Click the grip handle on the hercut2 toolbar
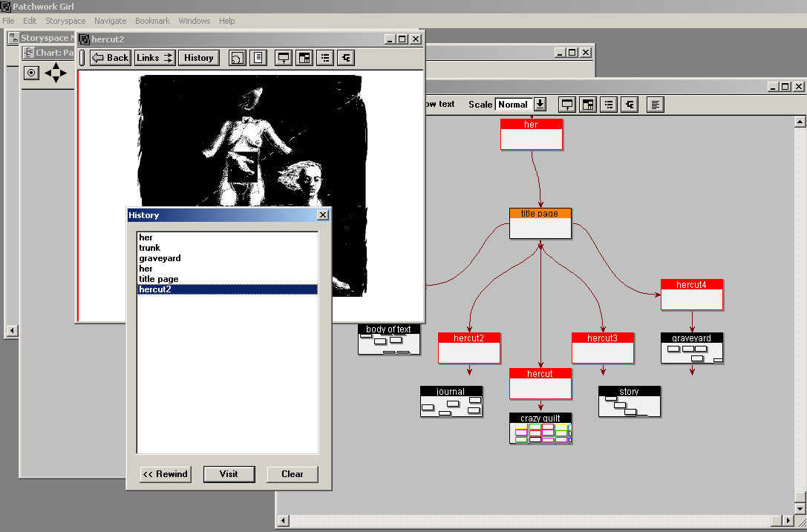Viewport: 807px width, 532px height. [x=82, y=58]
